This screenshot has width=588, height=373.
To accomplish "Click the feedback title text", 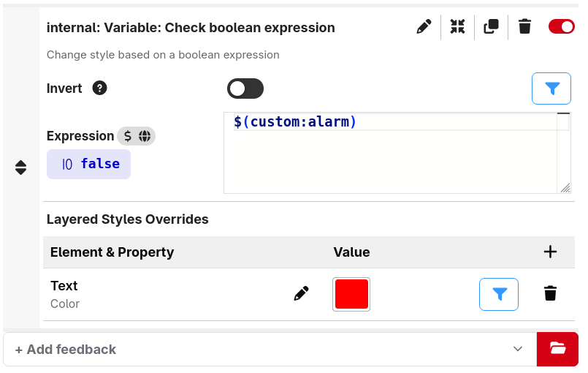I will click(191, 28).
